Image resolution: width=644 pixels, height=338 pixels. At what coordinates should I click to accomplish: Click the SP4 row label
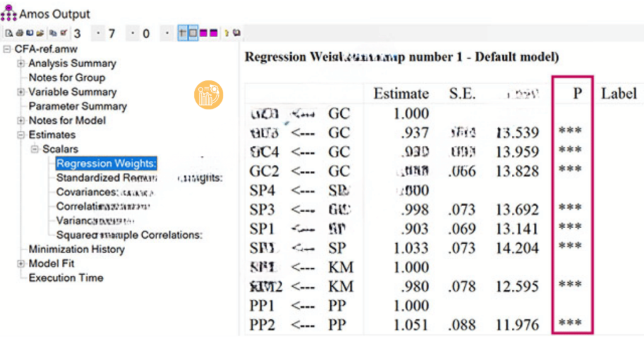coord(262,191)
